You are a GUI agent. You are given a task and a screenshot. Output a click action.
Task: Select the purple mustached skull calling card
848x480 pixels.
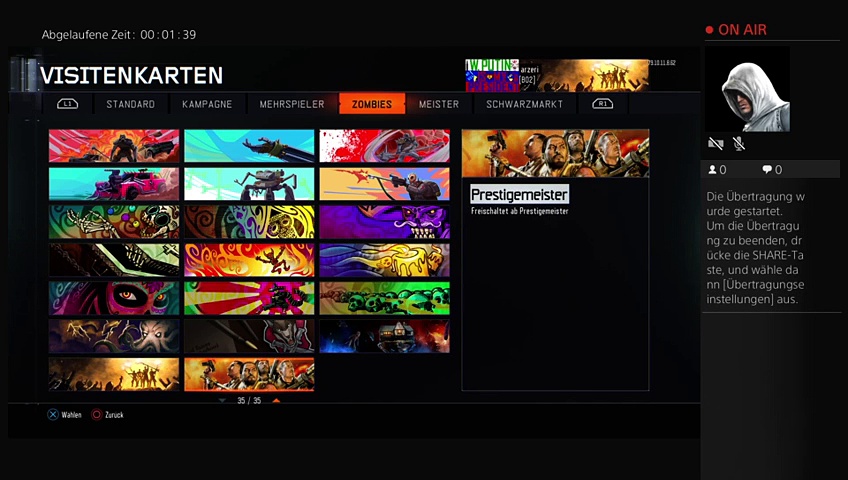pyautogui.click(x=384, y=221)
